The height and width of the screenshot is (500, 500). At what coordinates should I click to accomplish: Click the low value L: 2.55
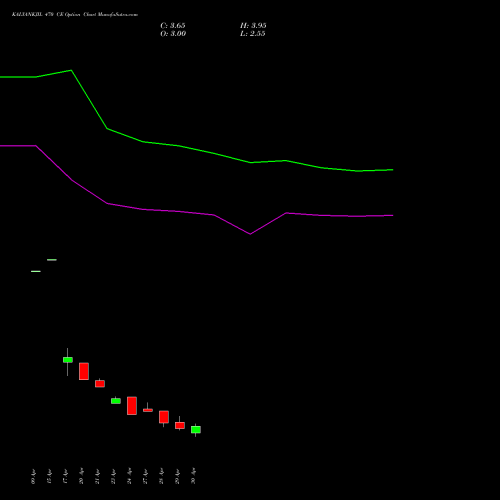pos(253,34)
